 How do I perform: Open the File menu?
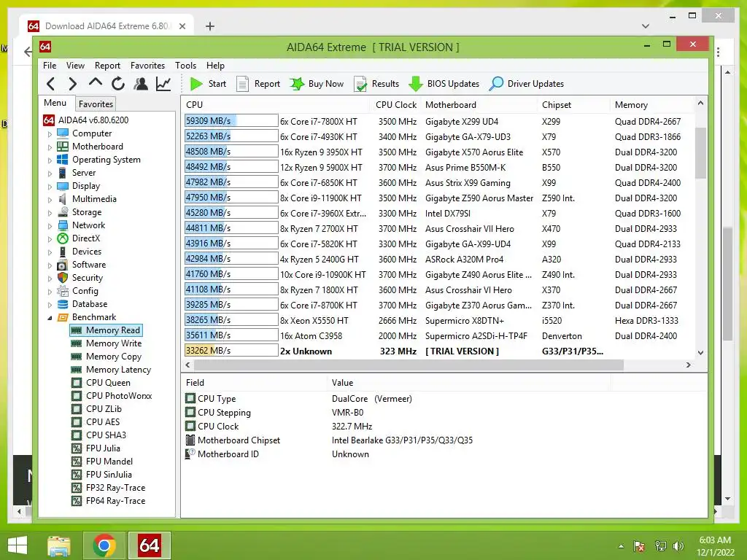(50, 65)
